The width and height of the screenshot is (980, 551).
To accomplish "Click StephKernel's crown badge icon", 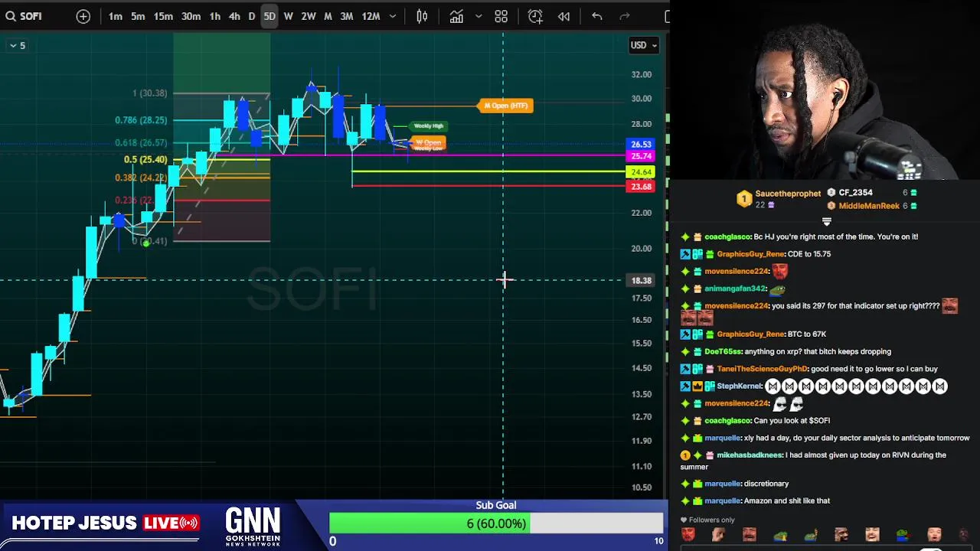I will pyautogui.click(x=697, y=386).
